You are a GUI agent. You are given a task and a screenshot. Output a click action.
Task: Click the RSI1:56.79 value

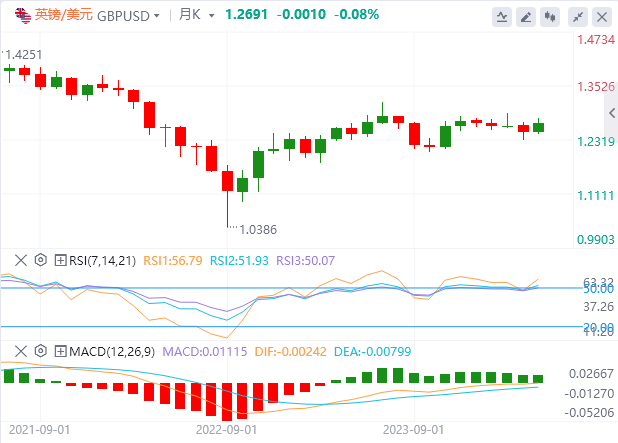click(x=173, y=261)
